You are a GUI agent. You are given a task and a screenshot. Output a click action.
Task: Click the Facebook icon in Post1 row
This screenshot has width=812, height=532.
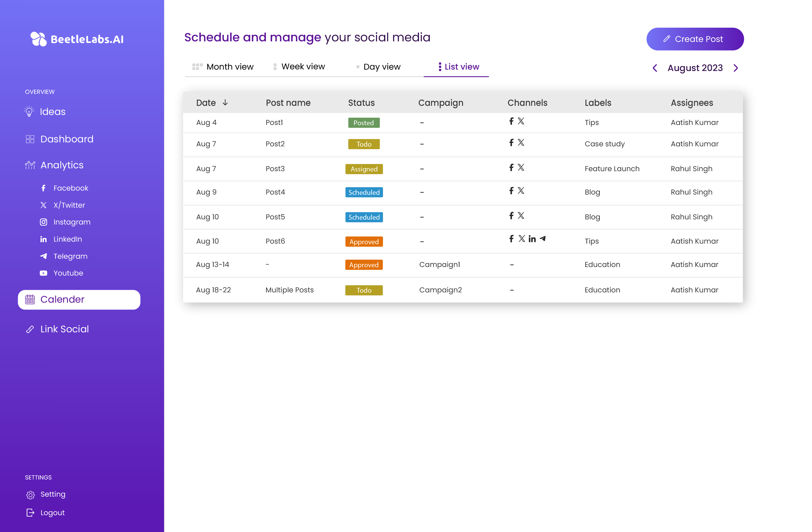(511, 121)
